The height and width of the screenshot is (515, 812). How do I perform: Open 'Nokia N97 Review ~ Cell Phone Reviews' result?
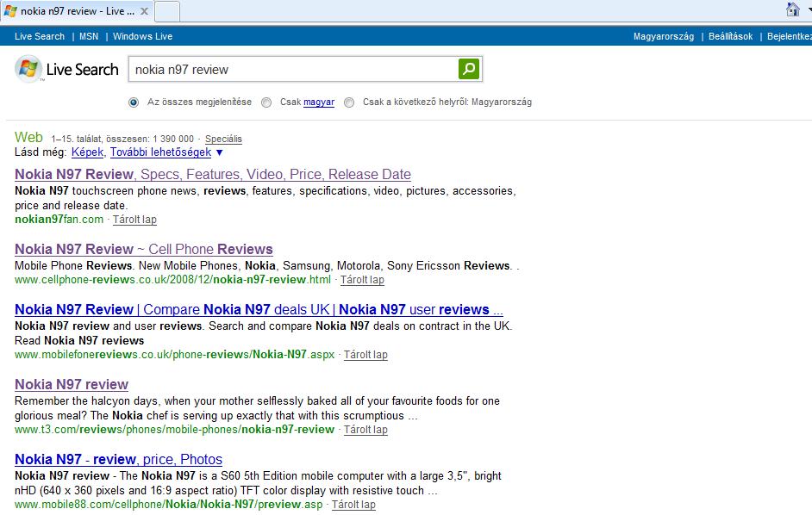coord(143,250)
